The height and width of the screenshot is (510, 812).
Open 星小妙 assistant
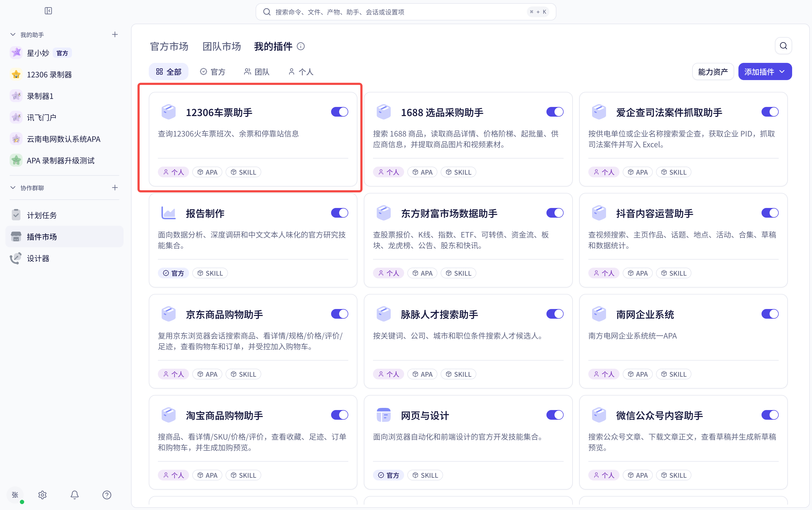(64, 53)
